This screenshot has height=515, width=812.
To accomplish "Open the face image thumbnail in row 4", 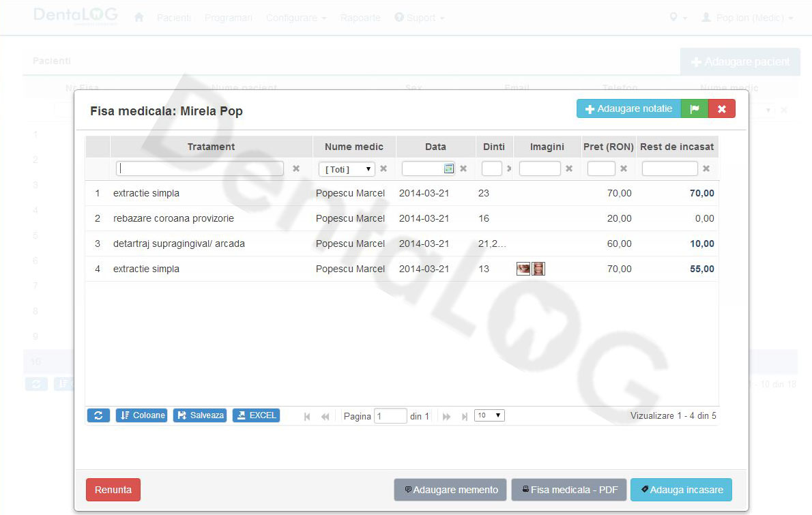I will [538, 269].
